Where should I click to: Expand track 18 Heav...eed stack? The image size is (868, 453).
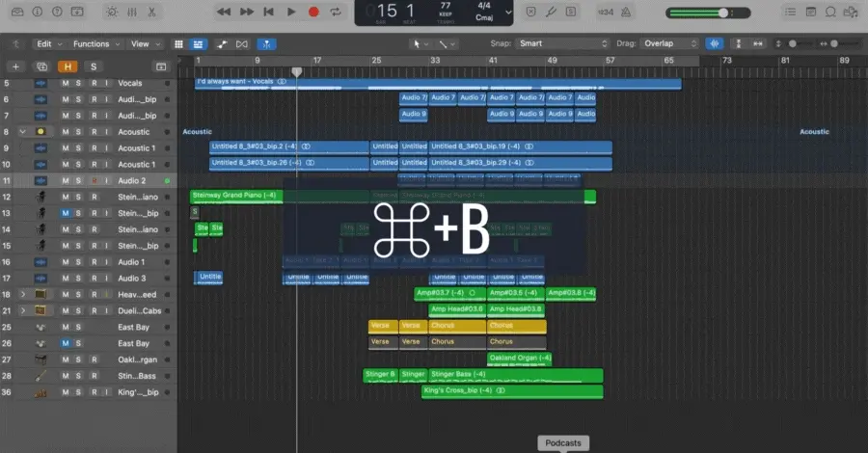point(23,294)
